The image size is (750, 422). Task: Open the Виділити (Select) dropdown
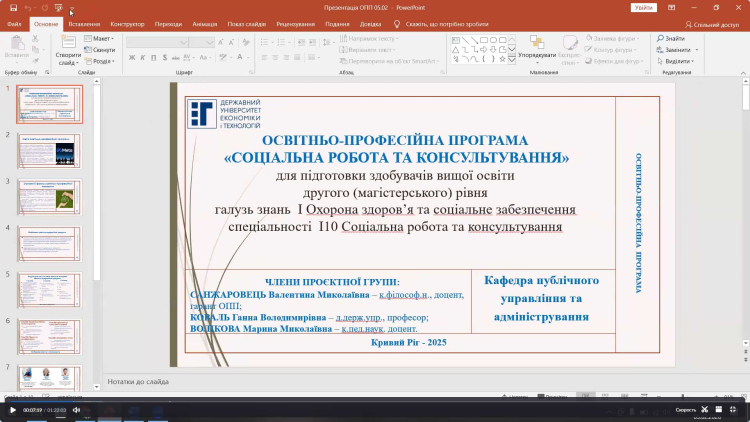click(x=676, y=60)
